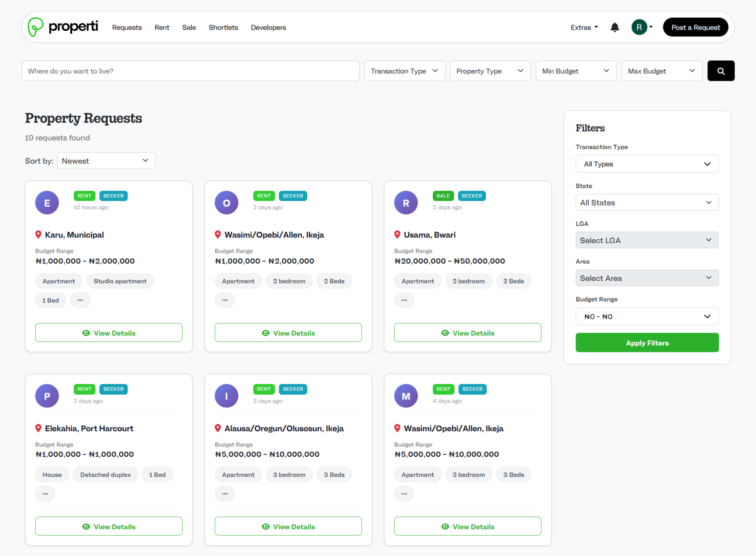Click the E avatar on Karu card
Screen dimensions: 756x556
pyautogui.click(x=47, y=203)
